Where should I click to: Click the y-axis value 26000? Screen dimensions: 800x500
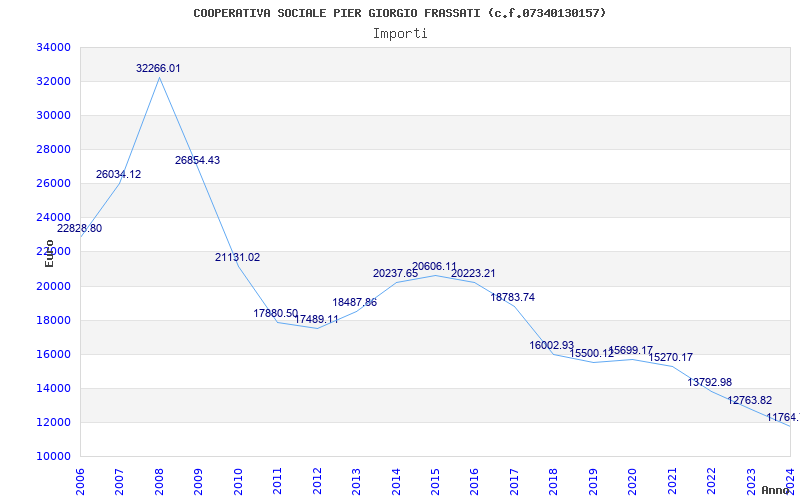[53, 184]
